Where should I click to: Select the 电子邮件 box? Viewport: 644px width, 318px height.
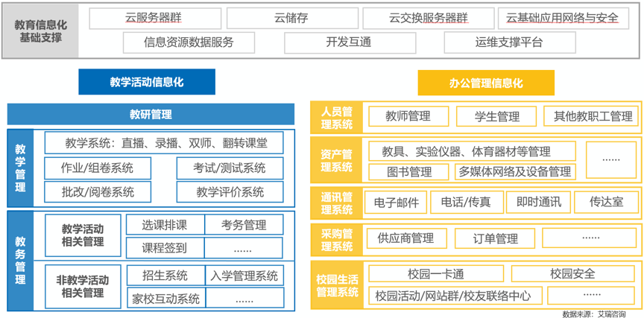396,203
